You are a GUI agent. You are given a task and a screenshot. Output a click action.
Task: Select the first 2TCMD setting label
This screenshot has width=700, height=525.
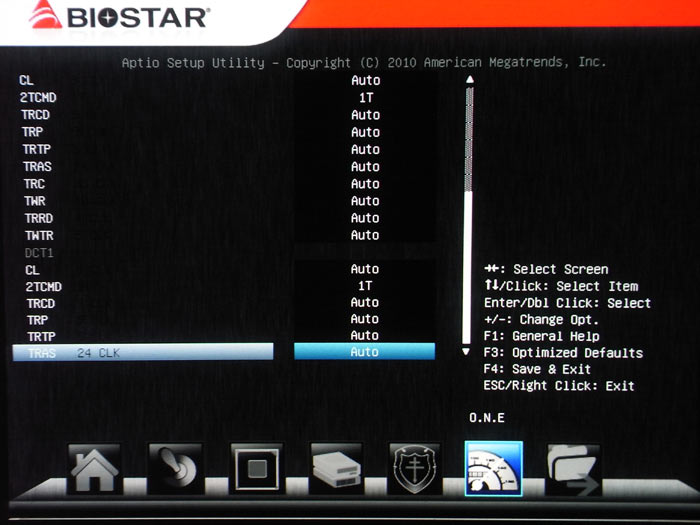click(38, 97)
